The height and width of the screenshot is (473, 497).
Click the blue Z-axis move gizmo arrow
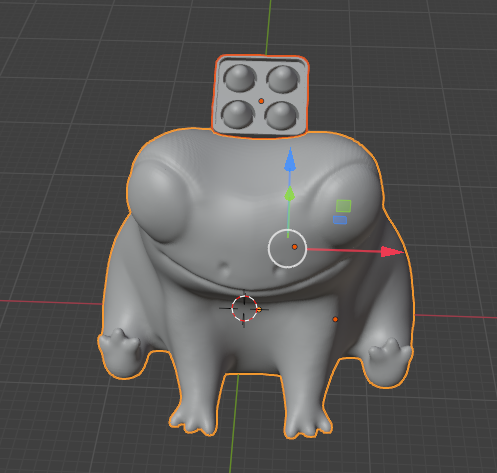click(290, 160)
